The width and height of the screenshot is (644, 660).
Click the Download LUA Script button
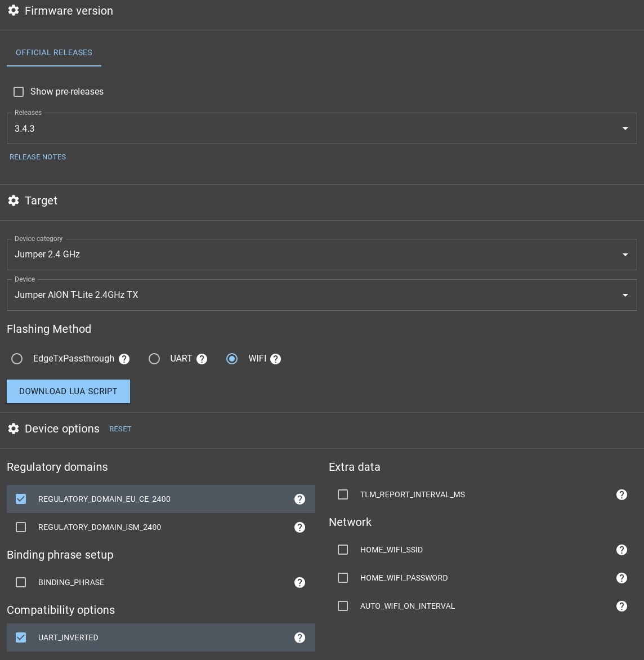point(68,391)
